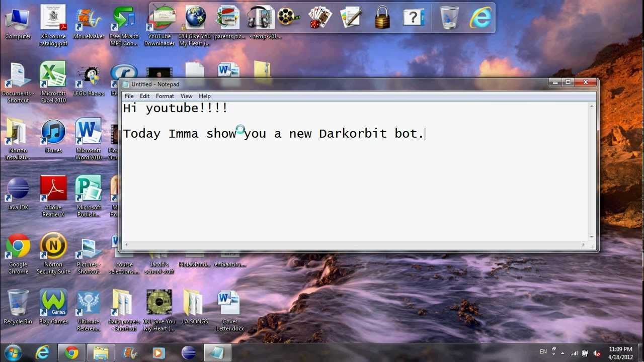The height and width of the screenshot is (362, 644).
Task: Open the Format menu in Notepad
Action: coord(165,96)
